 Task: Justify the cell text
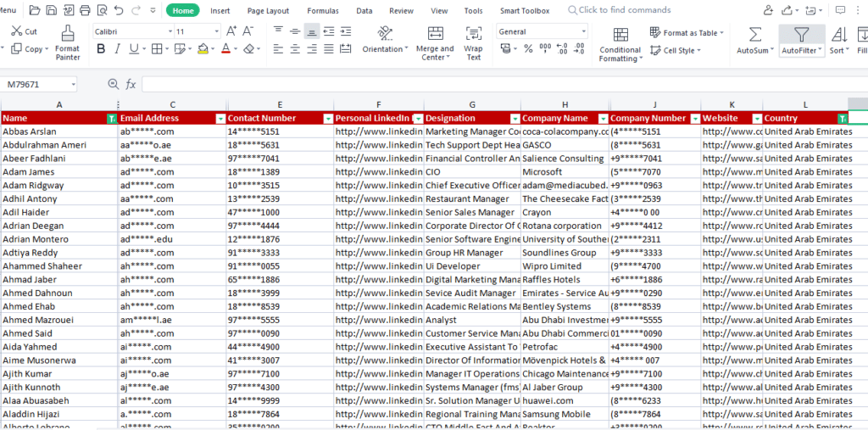pyautogui.click(x=329, y=49)
